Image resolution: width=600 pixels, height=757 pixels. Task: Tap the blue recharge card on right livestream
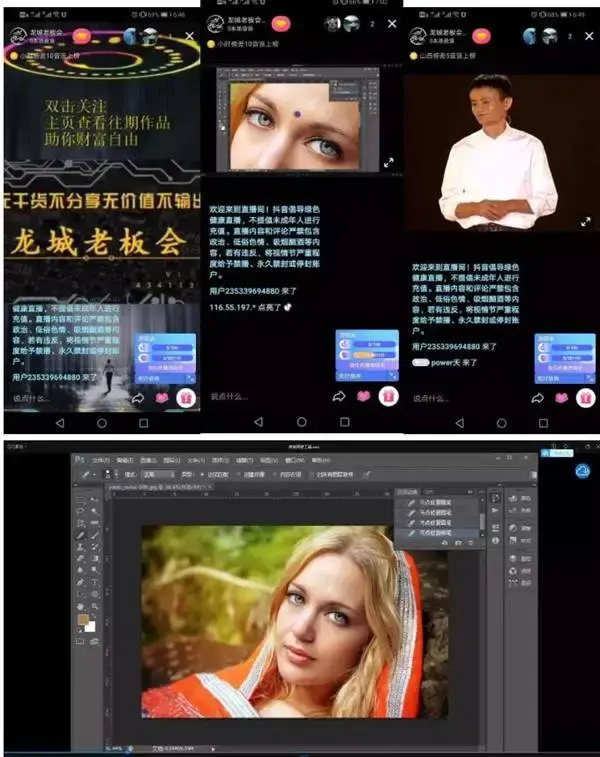pos(565,357)
